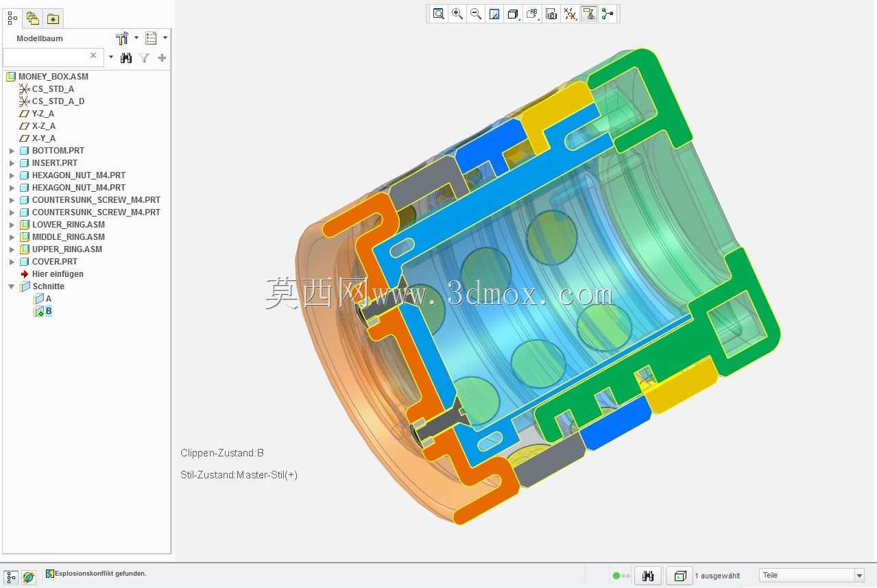The height and width of the screenshot is (588, 877).
Task: Expand the first HEXAGON_NUT_M4.PRT node
Action: tap(12, 175)
